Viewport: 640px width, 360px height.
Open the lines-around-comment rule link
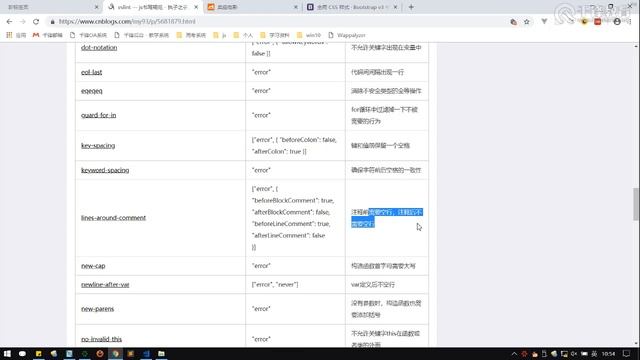(x=113, y=218)
